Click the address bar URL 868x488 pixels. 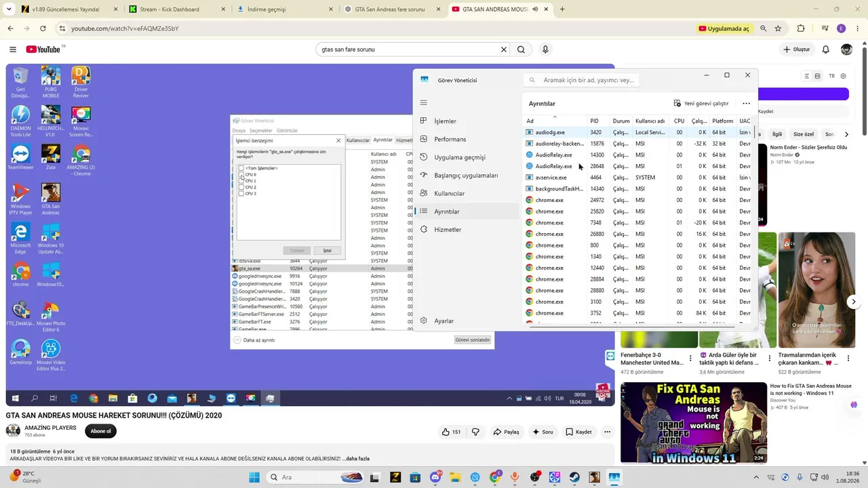tap(125, 28)
